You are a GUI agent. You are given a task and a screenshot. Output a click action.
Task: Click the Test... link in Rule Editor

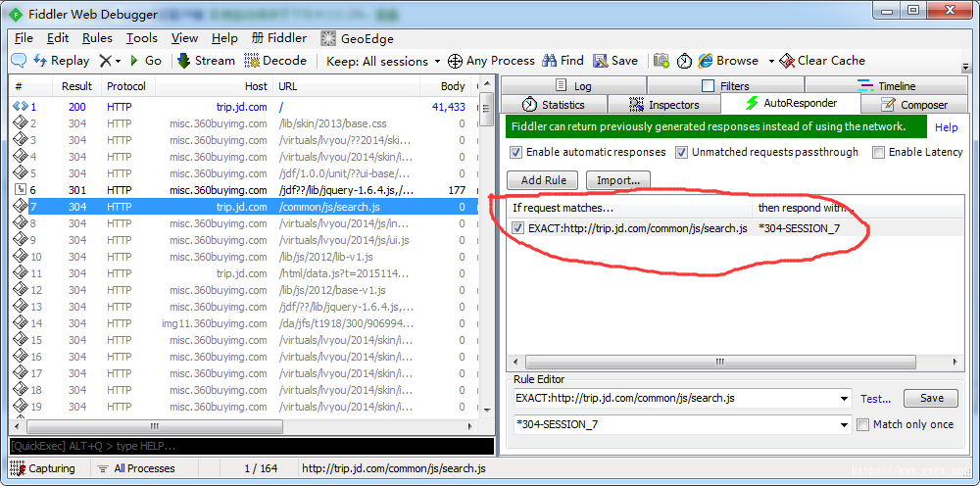(x=875, y=399)
